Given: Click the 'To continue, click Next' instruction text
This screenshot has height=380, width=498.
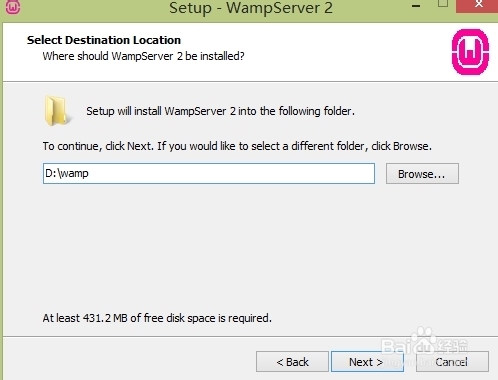Looking at the screenshot, I should [237, 146].
